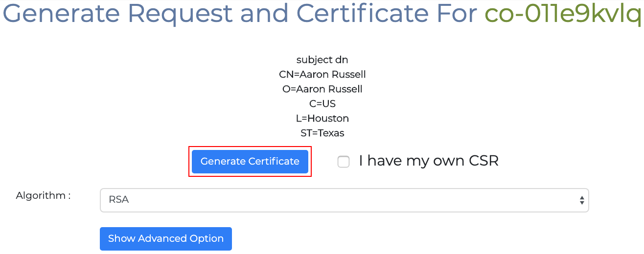Click the CN=Aaron Russell line

322,74
